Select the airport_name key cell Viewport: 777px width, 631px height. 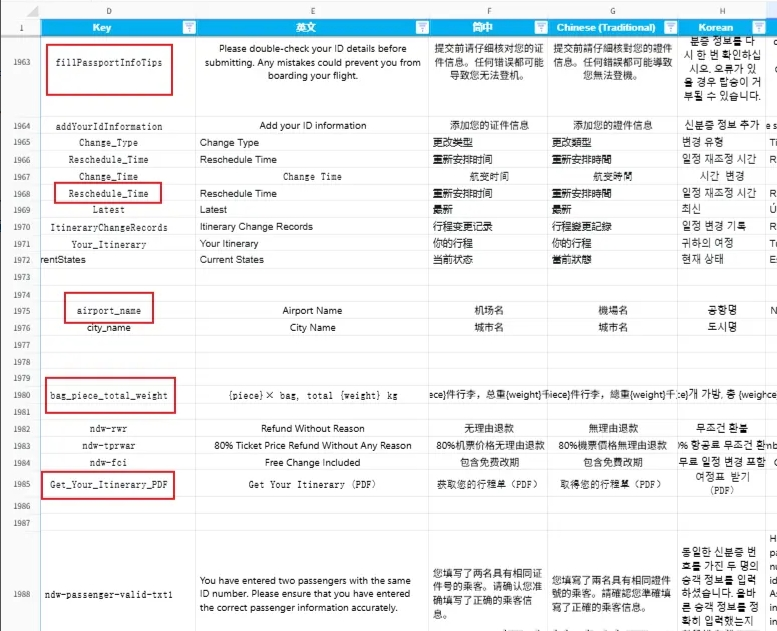[x=109, y=311]
